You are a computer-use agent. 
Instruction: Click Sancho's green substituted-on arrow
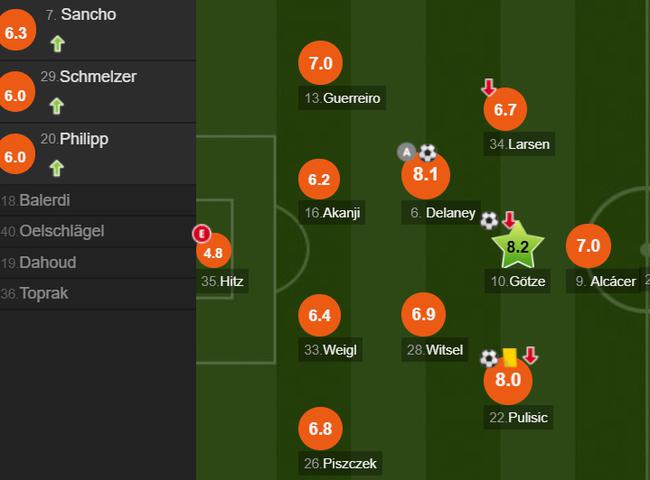click(58, 44)
